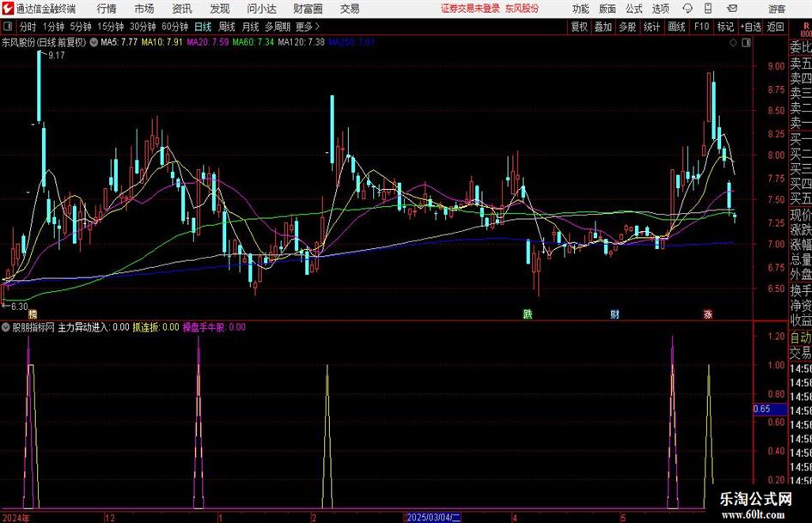
Task: Open the 发现 menu
Action: coord(220,9)
